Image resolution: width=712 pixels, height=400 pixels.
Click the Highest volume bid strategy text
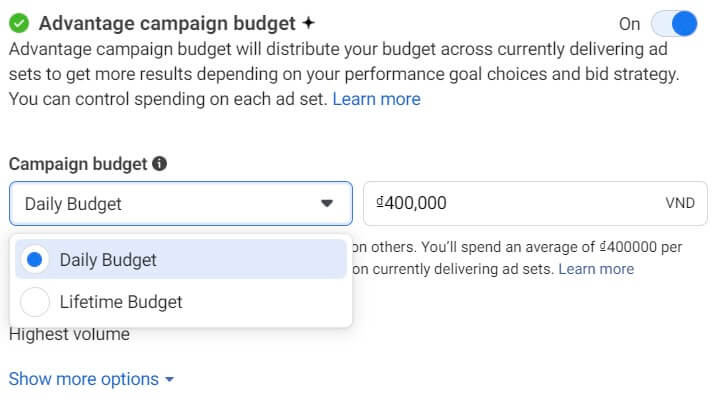click(69, 334)
